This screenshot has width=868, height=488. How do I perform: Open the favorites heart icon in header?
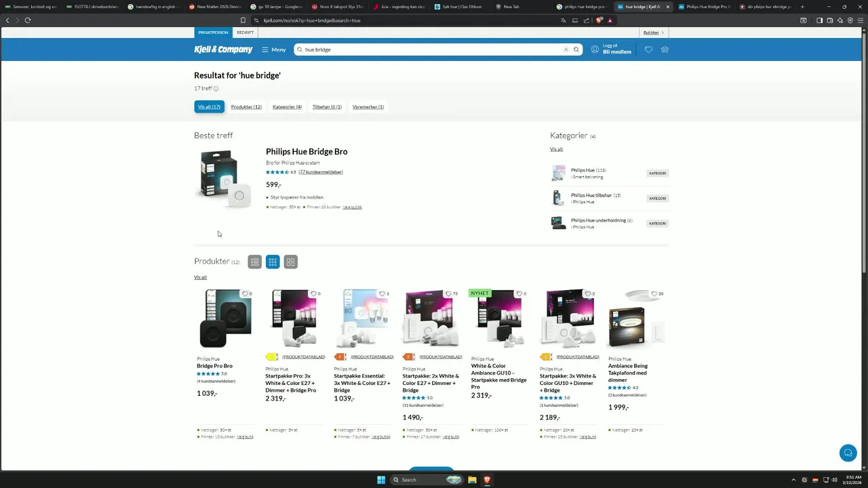648,49
